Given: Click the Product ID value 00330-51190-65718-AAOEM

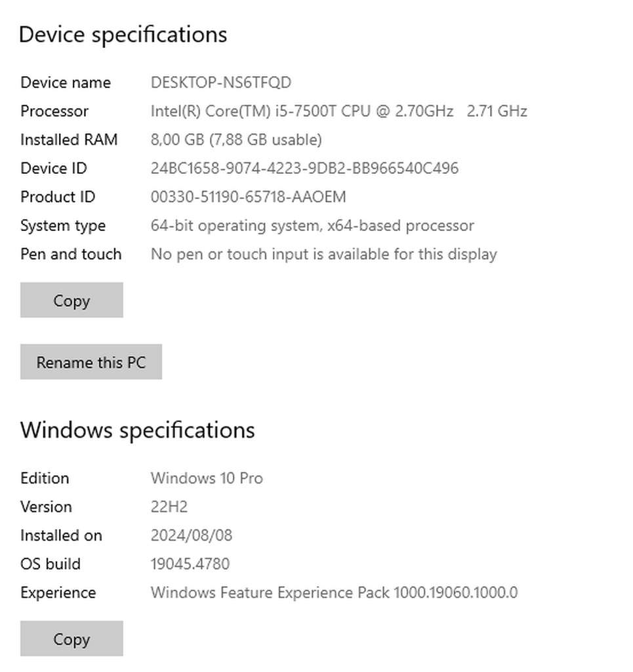Looking at the screenshot, I should (248, 197).
